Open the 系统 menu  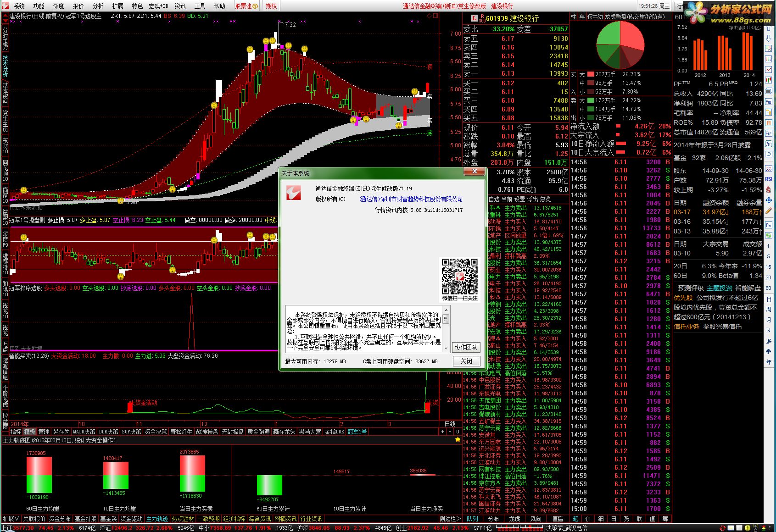(x=19, y=6)
